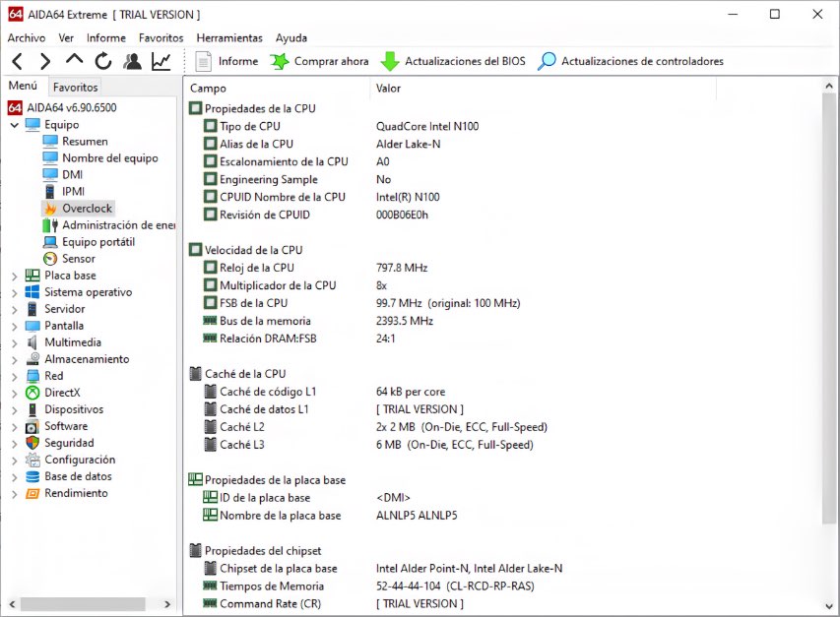Expand the Pantalla node
Image resolution: width=840 pixels, height=617 pixels.
coord(15,326)
